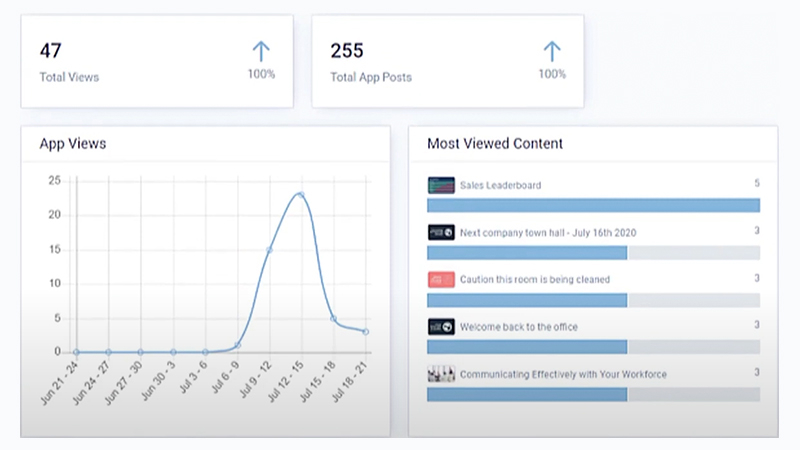Click the Jul 15 - 18 data point
The width and height of the screenshot is (800, 450).
coord(334,319)
